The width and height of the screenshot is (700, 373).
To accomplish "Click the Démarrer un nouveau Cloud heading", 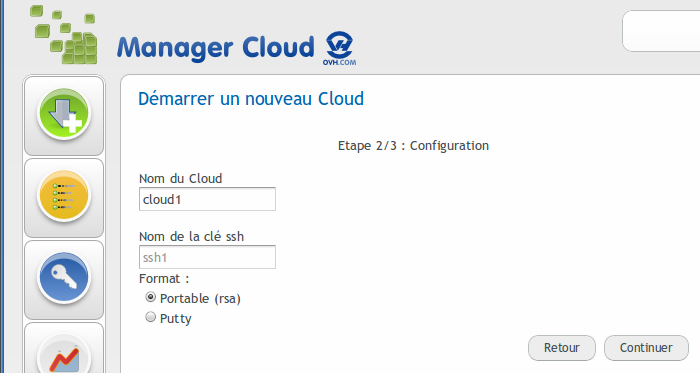I will point(251,99).
